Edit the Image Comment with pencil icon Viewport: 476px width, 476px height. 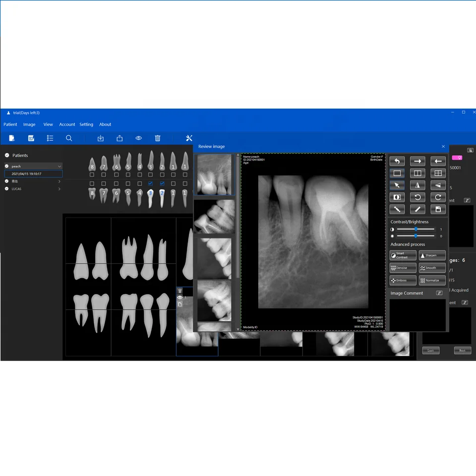[x=439, y=293]
